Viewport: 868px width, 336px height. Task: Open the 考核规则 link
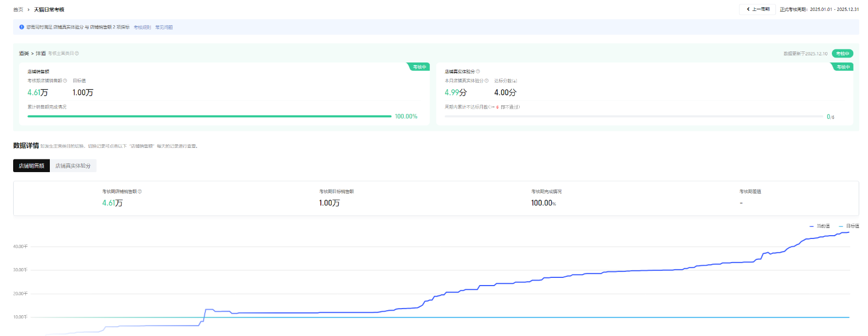(142, 27)
